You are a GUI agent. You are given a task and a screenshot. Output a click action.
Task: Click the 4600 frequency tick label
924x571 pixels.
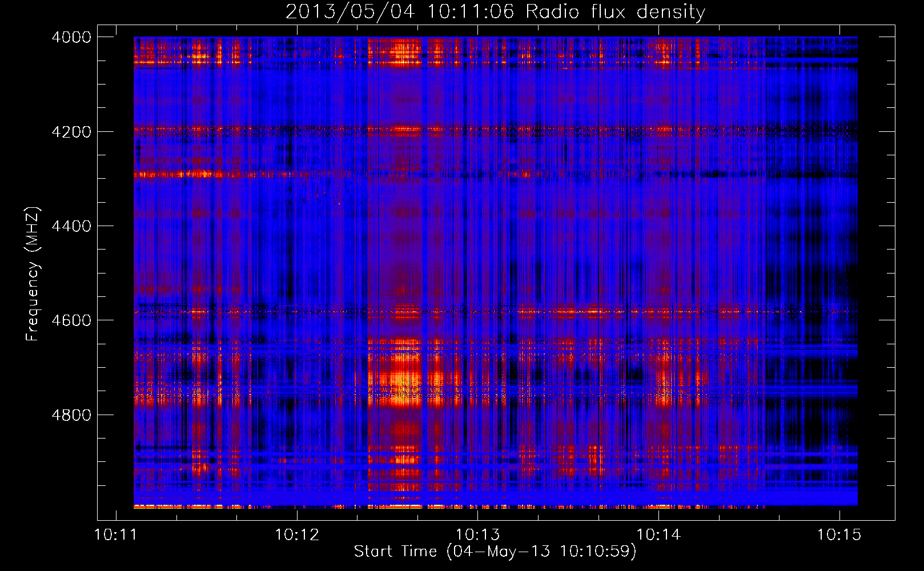pos(71,320)
